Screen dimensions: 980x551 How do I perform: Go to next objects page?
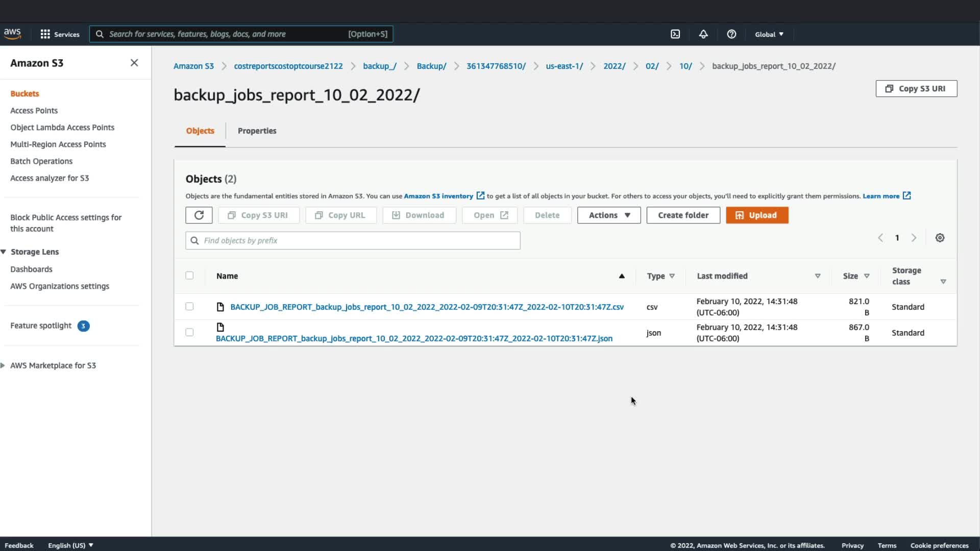[x=914, y=238]
